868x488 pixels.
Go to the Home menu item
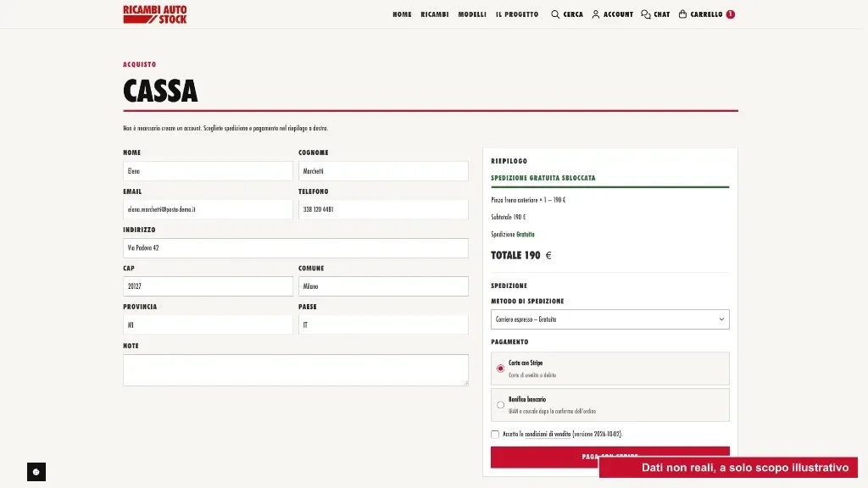(402, 14)
